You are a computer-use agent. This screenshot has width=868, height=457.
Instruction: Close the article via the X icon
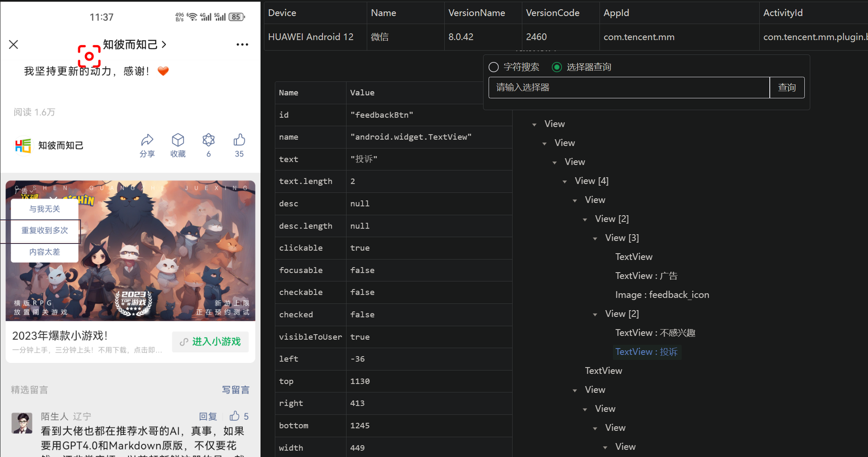pos(13,44)
